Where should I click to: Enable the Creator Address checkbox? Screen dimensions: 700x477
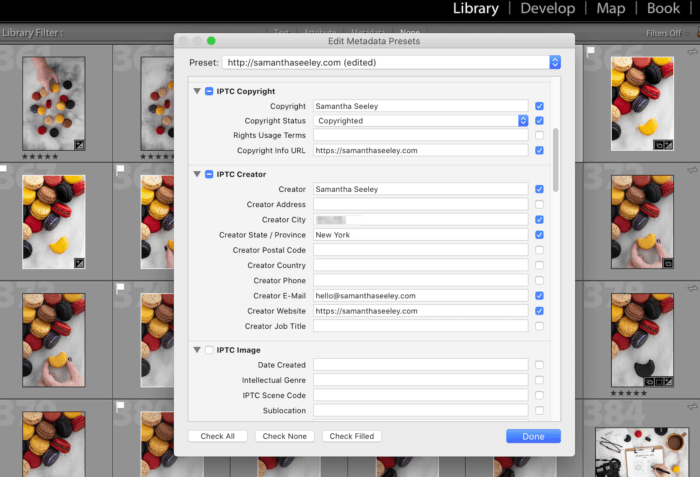[539, 204]
